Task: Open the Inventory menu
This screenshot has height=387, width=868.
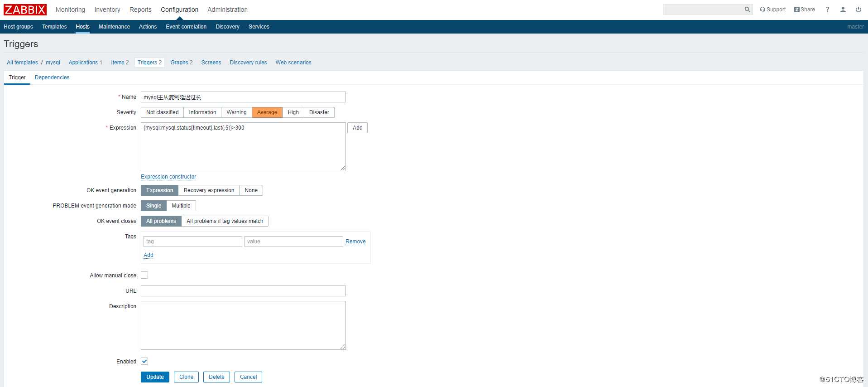Action: tap(107, 10)
